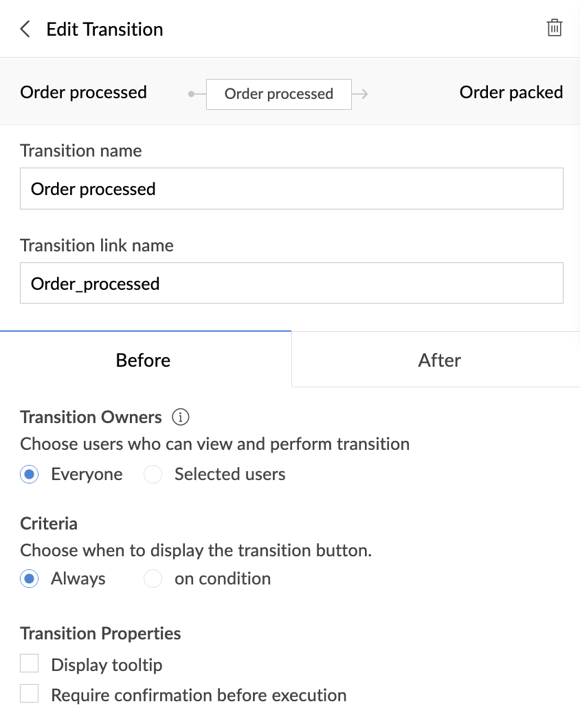This screenshot has height=728, width=580.
Task: Click the Transition Owners info icon
Action: coord(181,417)
